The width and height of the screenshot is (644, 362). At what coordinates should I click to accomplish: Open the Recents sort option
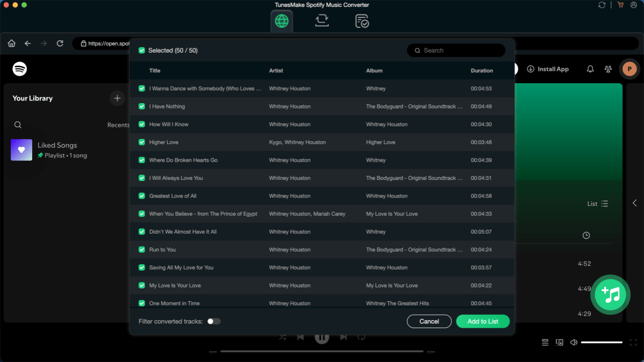coord(118,125)
